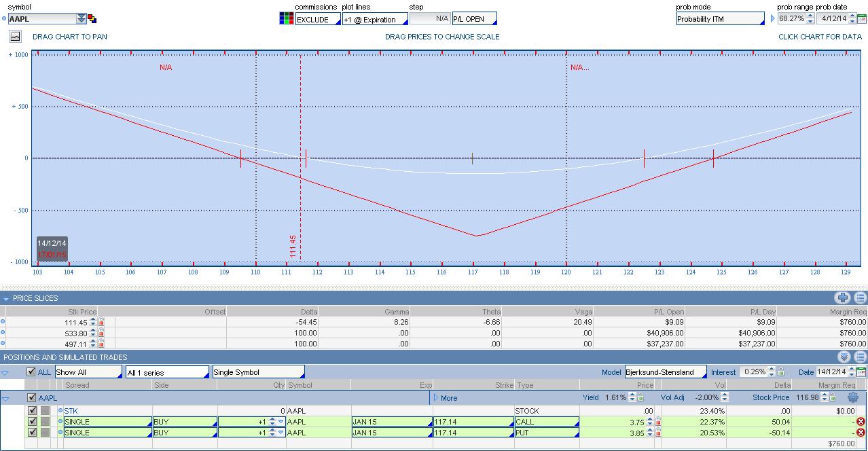
Task: Open the color grid icon beside commissions
Action: click(286, 18)
